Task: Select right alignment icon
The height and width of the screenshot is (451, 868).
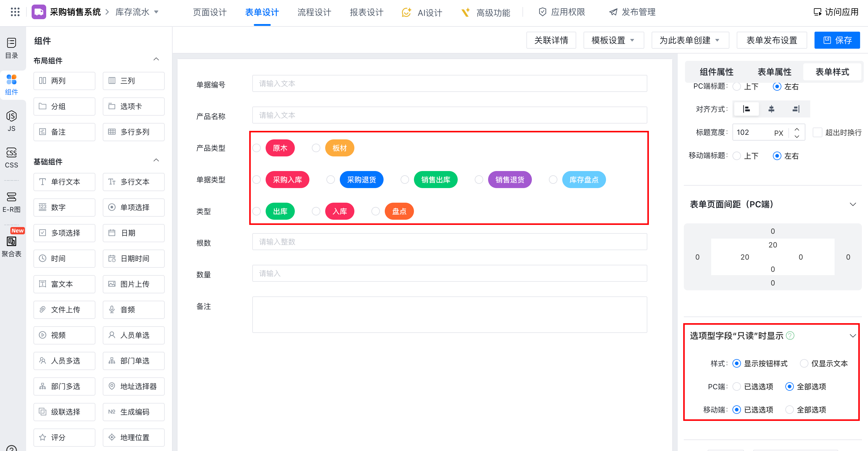Action: tap(796, 109)
